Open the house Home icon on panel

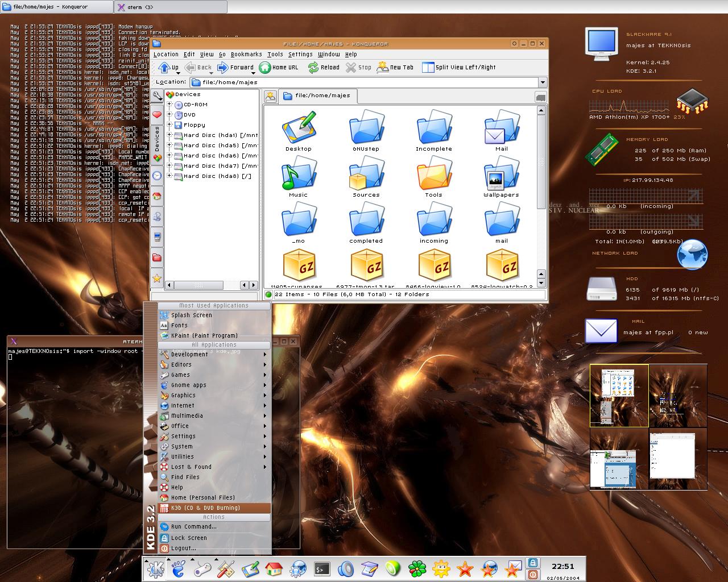pyautogui.click(x=274, y=569)
